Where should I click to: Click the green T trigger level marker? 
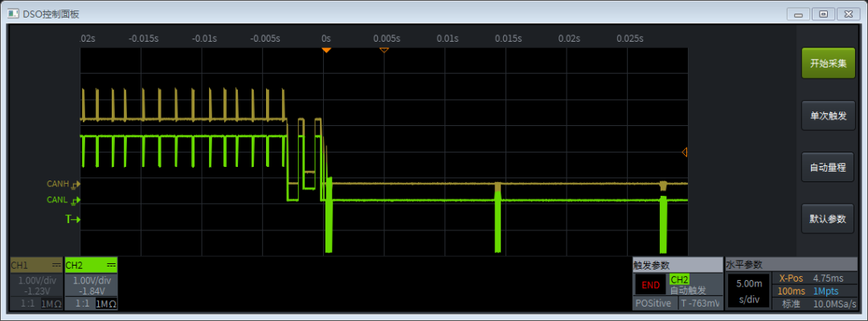click(x=73, y=219)
